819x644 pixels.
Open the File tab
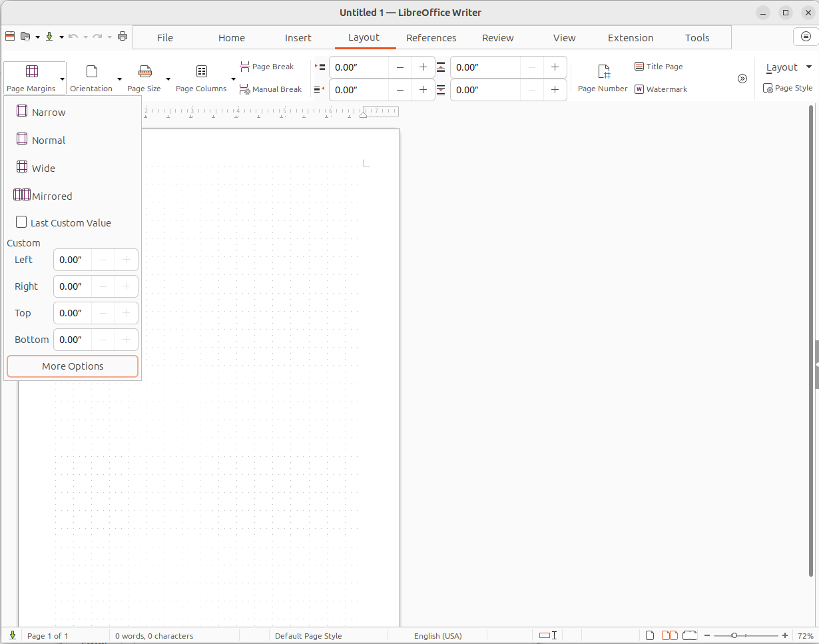tap(165, 37)
